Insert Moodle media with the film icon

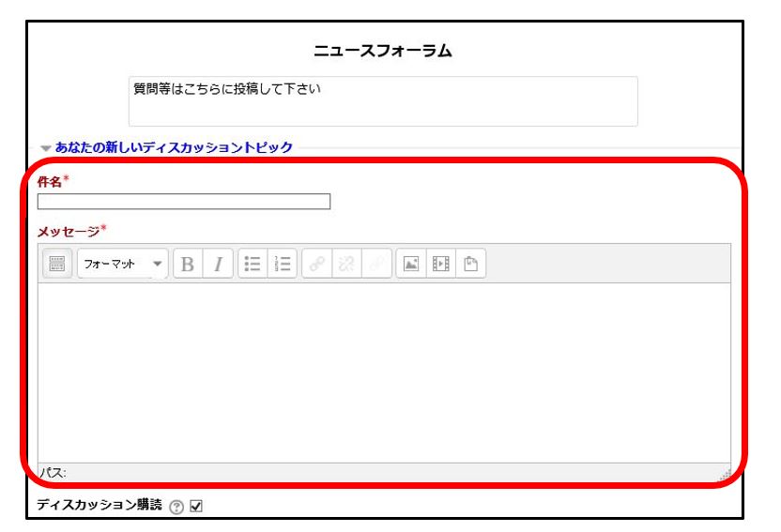437,265
